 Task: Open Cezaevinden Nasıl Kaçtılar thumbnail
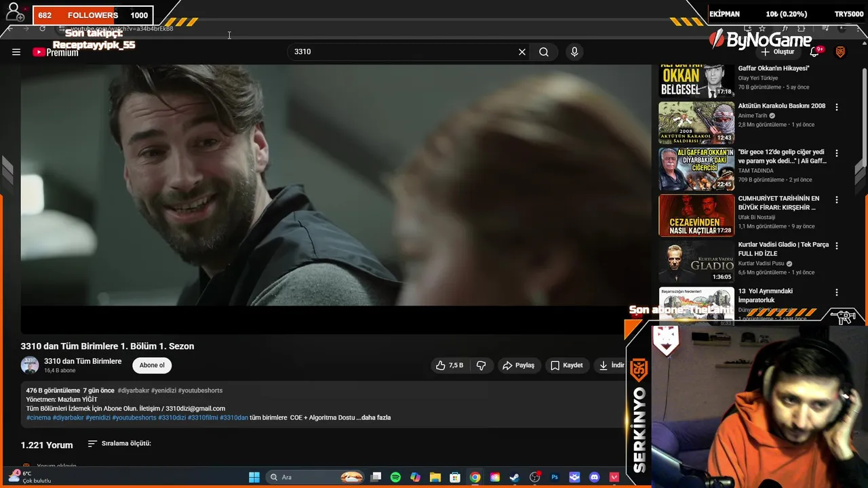[696, 216]
